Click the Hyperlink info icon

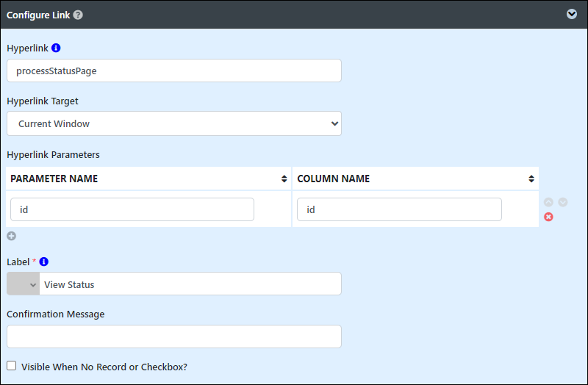pos(56,48)
